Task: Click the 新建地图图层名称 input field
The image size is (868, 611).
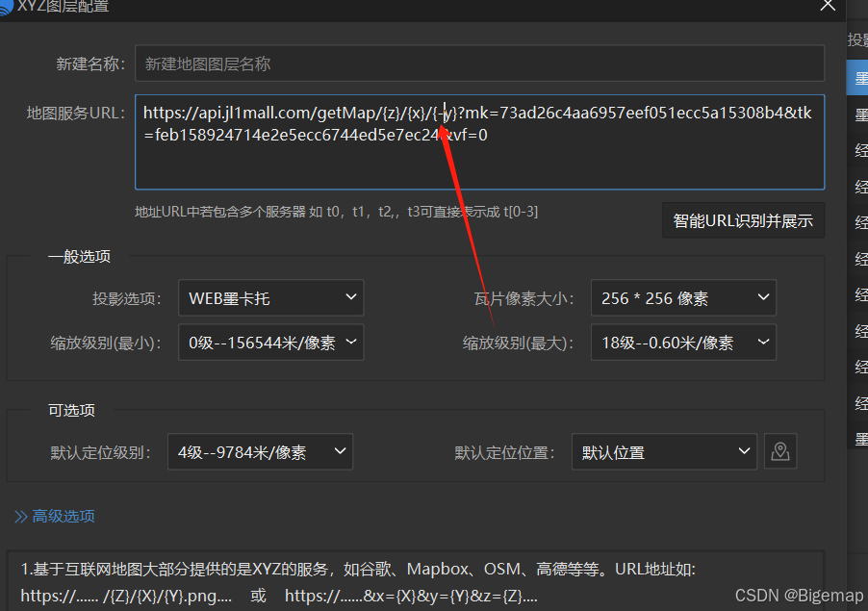Action: click(480, 64)
